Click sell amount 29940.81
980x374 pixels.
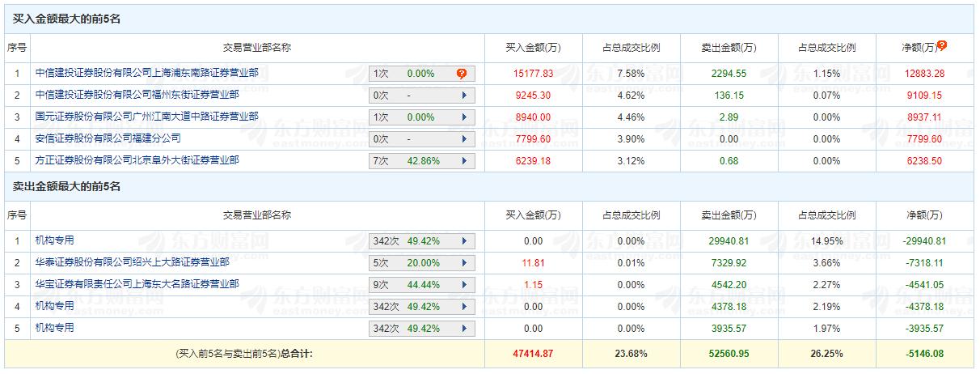click(x=729, y=241)
